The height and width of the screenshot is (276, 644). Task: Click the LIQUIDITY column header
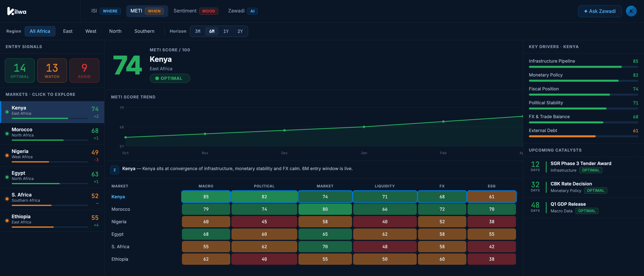(x=385, y=186)
